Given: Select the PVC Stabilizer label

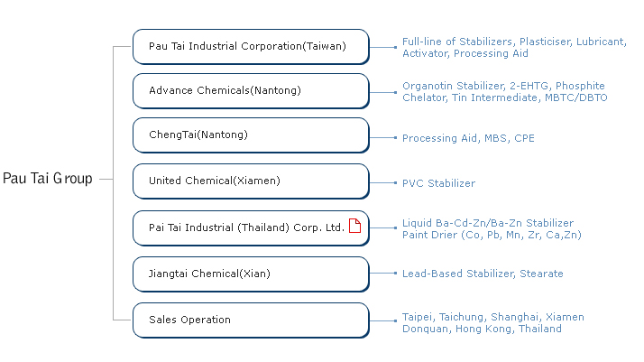Looking at the screenshot, I should coord(438,183).
